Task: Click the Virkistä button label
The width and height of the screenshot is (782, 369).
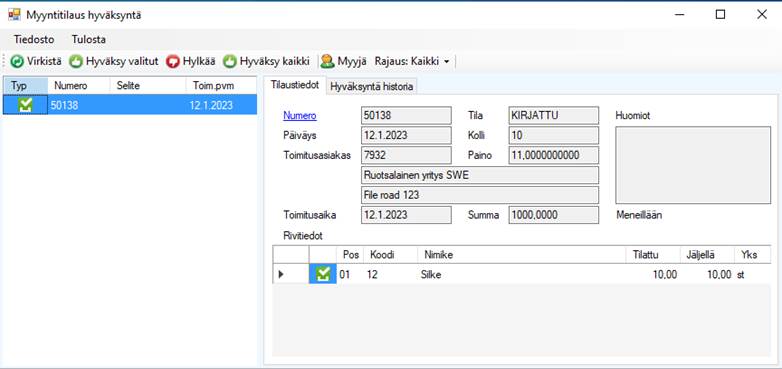Action: [44, 61]
